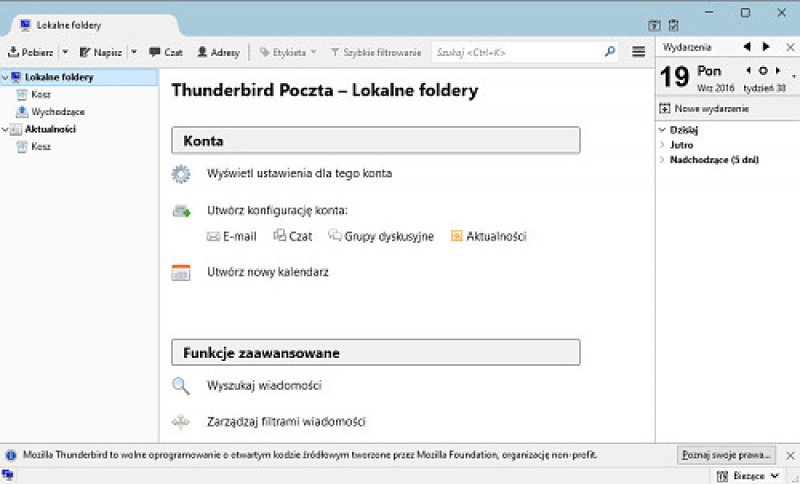The height and width of the screenshot is (484, 800).
Task: Open the Adresy address book
Action: coord(218,52)
